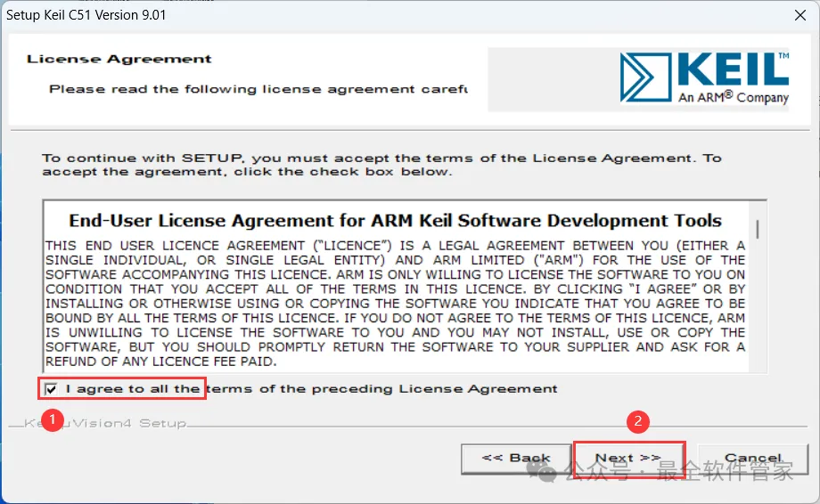Close the Setup Keil C51 window
Viewport: 820px width, 504px height.
point(800,15)
